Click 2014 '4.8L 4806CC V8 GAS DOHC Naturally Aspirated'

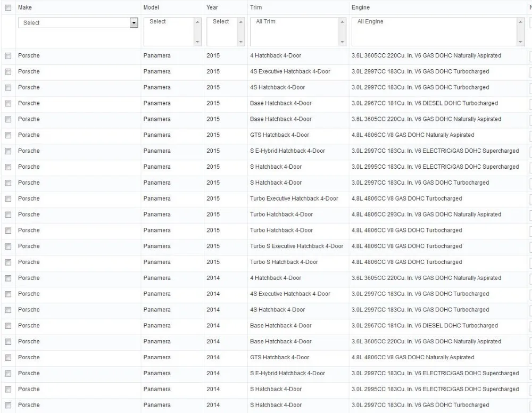click(413, 357)
